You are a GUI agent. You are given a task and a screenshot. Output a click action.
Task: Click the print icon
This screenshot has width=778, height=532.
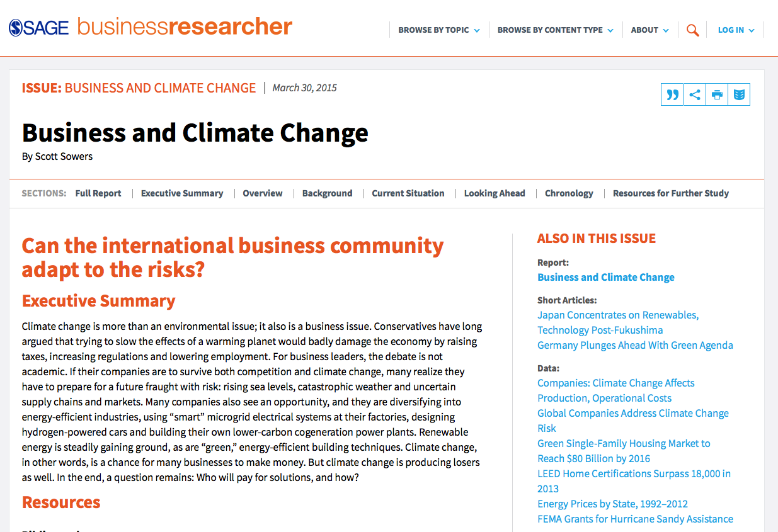(x=717, y=95)
